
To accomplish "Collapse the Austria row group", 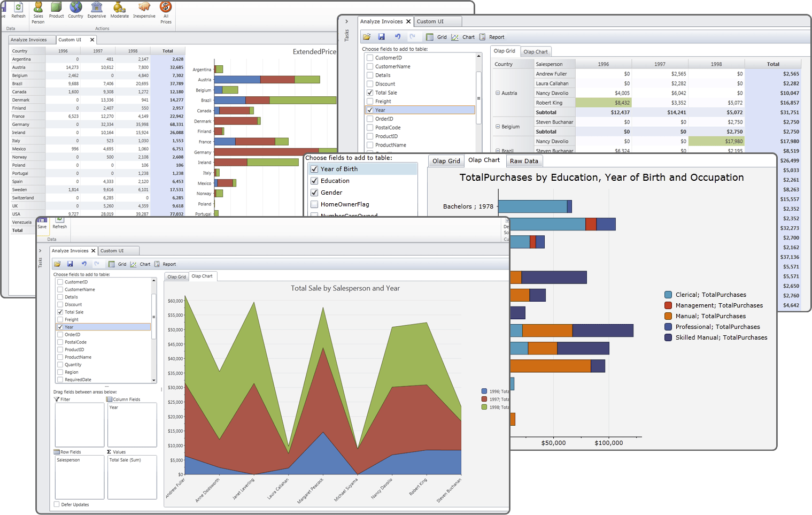I will (498, 93).
